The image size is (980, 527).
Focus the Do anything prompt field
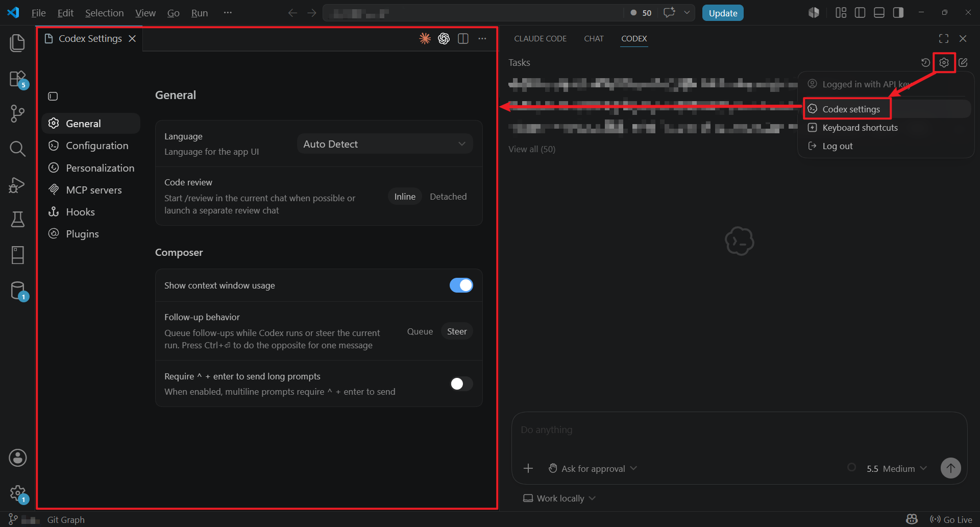coord(739,429)
